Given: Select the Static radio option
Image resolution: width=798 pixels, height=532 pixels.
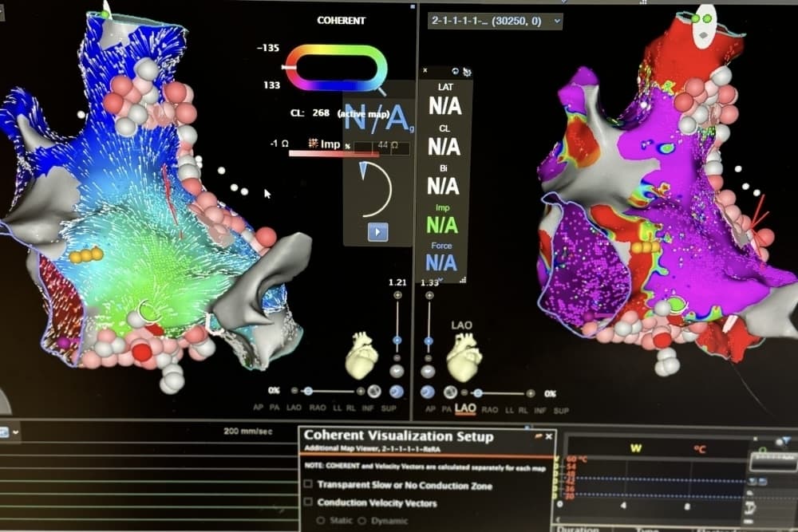Looking at the screenshot, I should click(x=321, y=521).
